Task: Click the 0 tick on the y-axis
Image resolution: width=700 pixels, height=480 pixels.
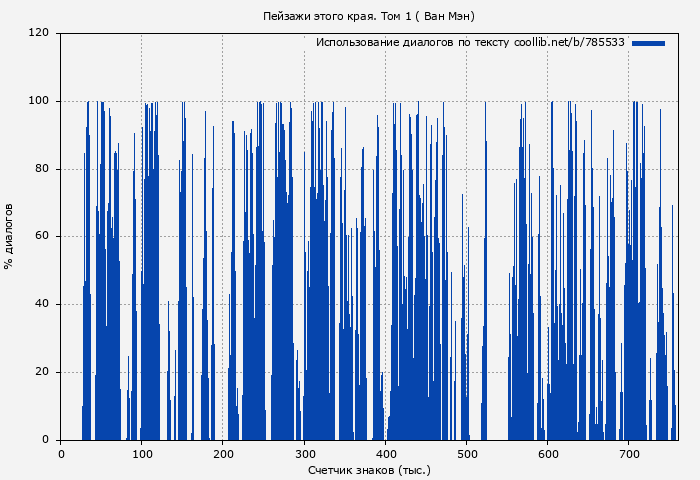Action: click(45, 440)
